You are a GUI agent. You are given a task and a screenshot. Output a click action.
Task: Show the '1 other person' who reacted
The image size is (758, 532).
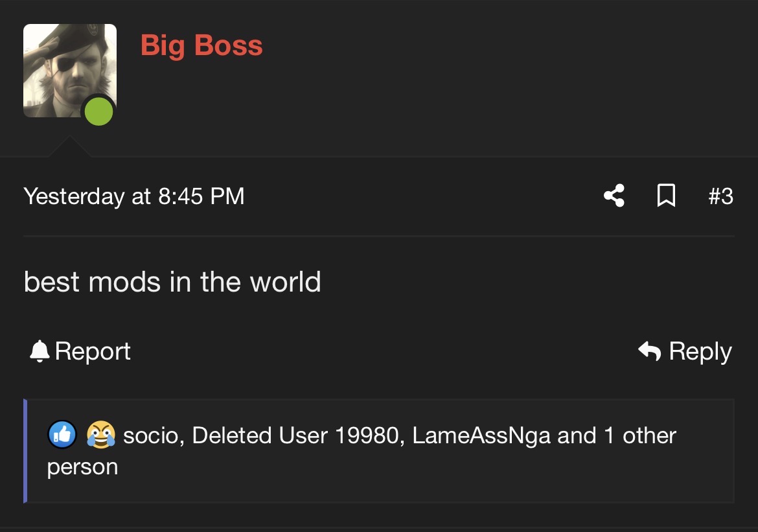click(x=362, y=451)
